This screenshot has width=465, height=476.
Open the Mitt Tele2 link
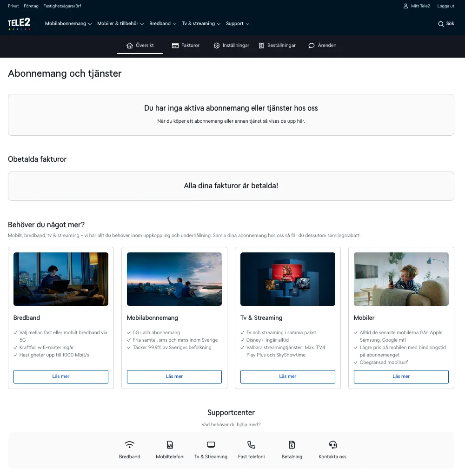pyautogui.click(x=420, y=6)
